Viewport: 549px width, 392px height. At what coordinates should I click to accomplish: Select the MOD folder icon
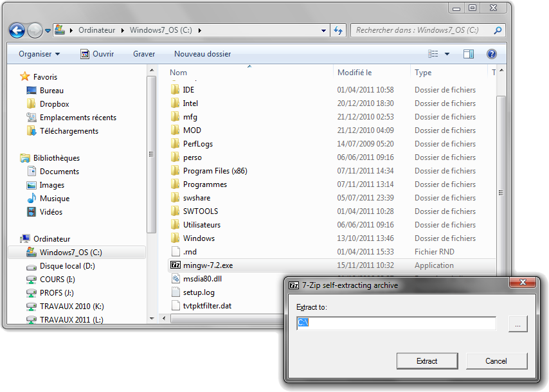point(175,130)
